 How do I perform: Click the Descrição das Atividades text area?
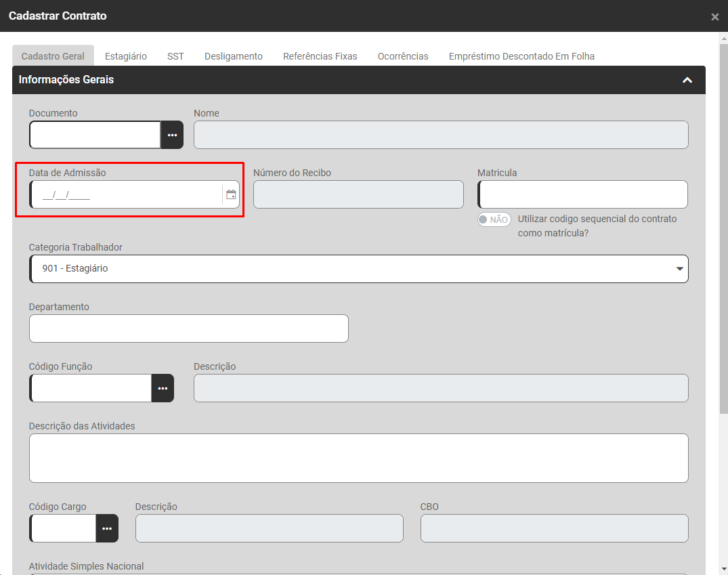point(359,458)
